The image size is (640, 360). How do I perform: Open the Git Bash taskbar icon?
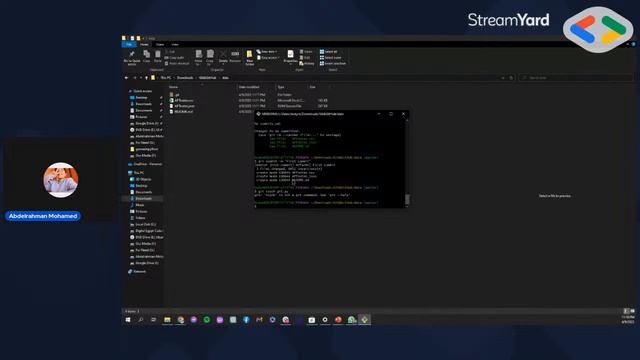(x=364, y=320)
